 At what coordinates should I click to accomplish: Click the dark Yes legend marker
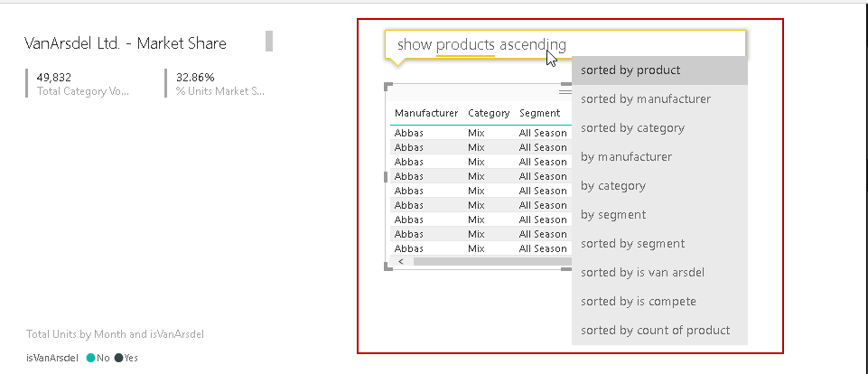119,358
